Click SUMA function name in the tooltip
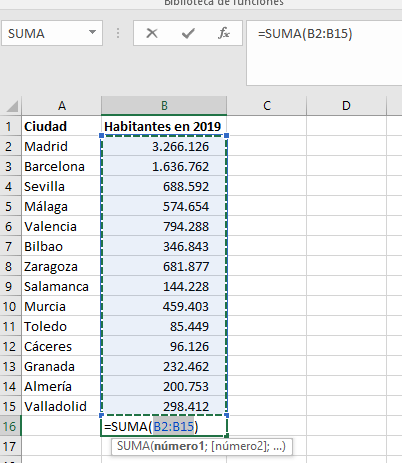The height and width of the screenshot is (463, 402). coord(133,446)
